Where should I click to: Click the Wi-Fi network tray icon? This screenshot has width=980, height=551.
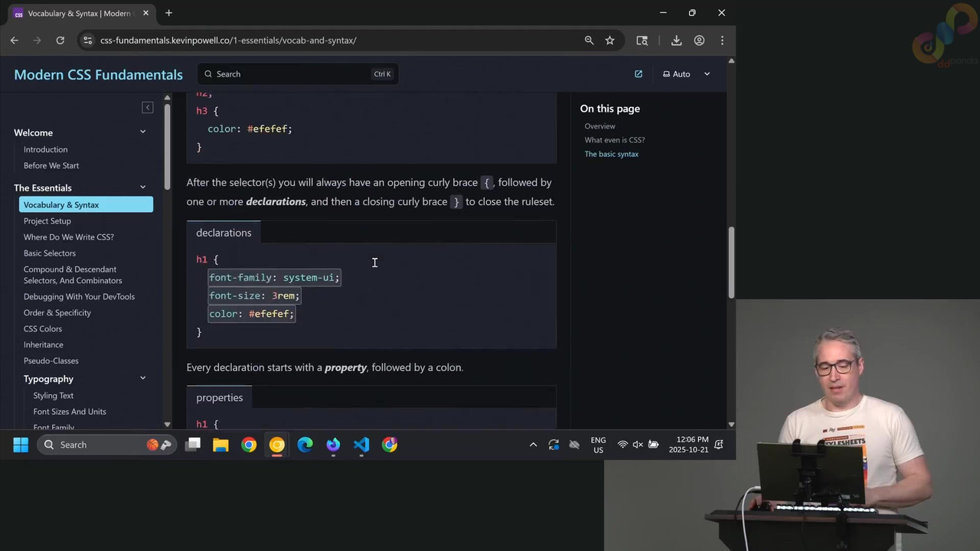pos(622,445)
